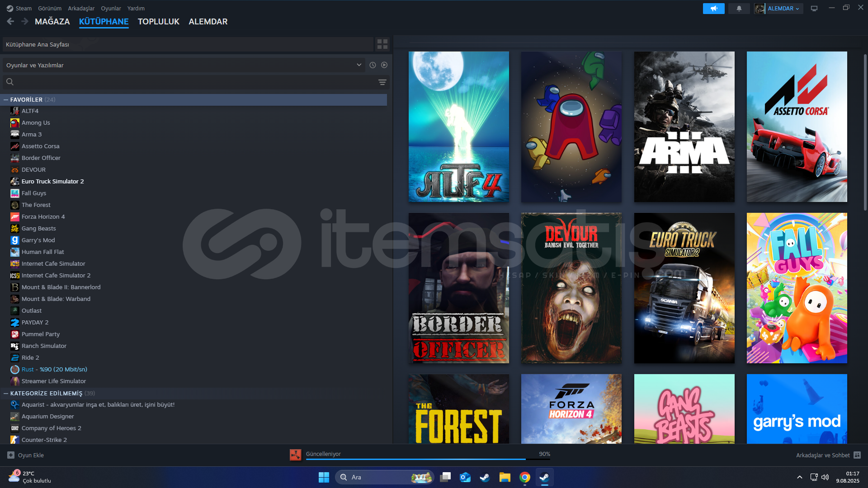Click the Internet Cafe Simulator 2 icon
This screenshot has width=868, height=488.
15,276
